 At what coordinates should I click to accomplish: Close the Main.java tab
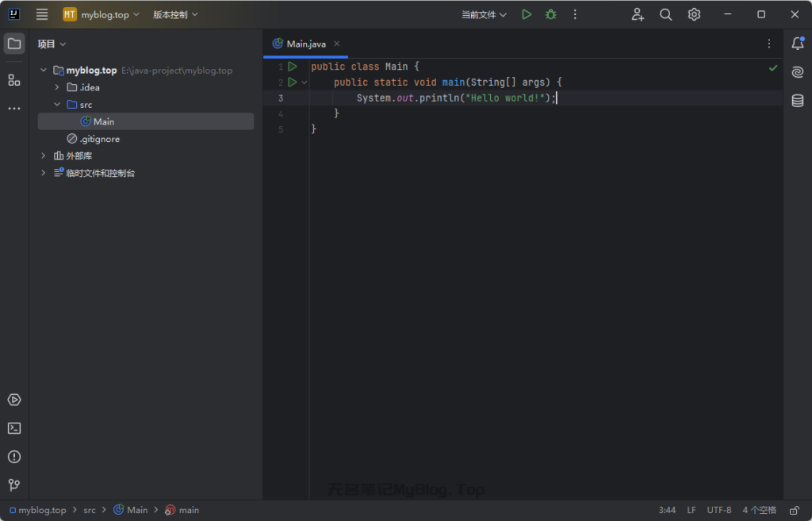coord(336,44)
